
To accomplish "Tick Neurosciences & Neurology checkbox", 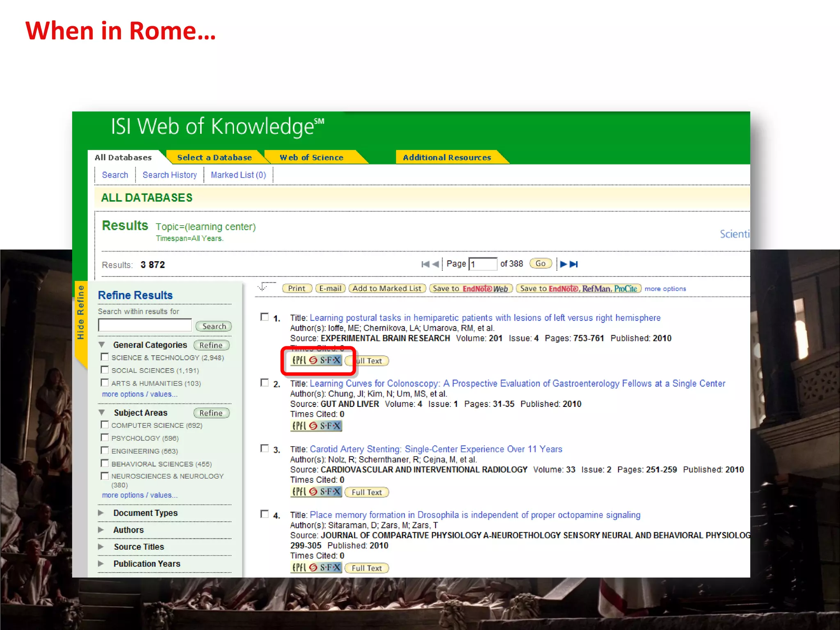I will point(105,476).
